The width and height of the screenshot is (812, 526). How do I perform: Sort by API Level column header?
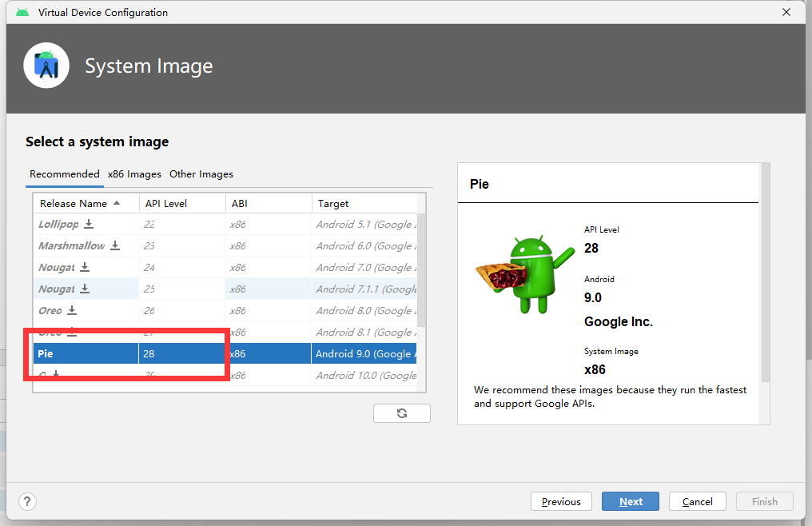(182, 204)
